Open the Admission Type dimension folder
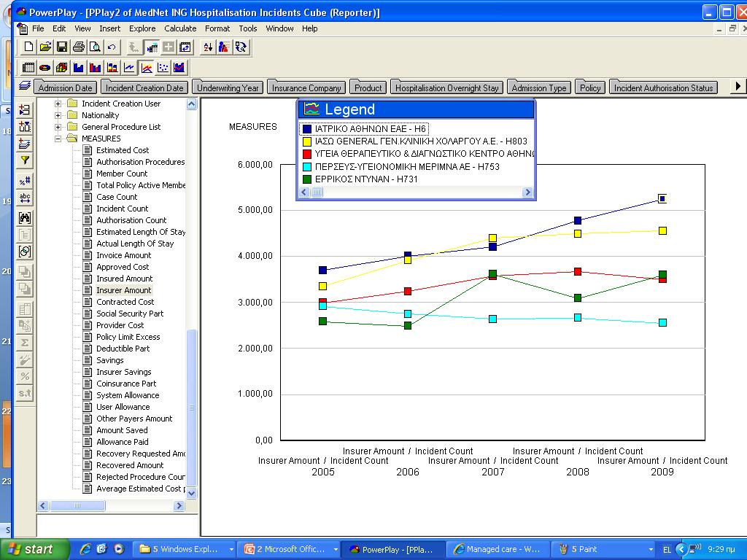 pos(539,87)
